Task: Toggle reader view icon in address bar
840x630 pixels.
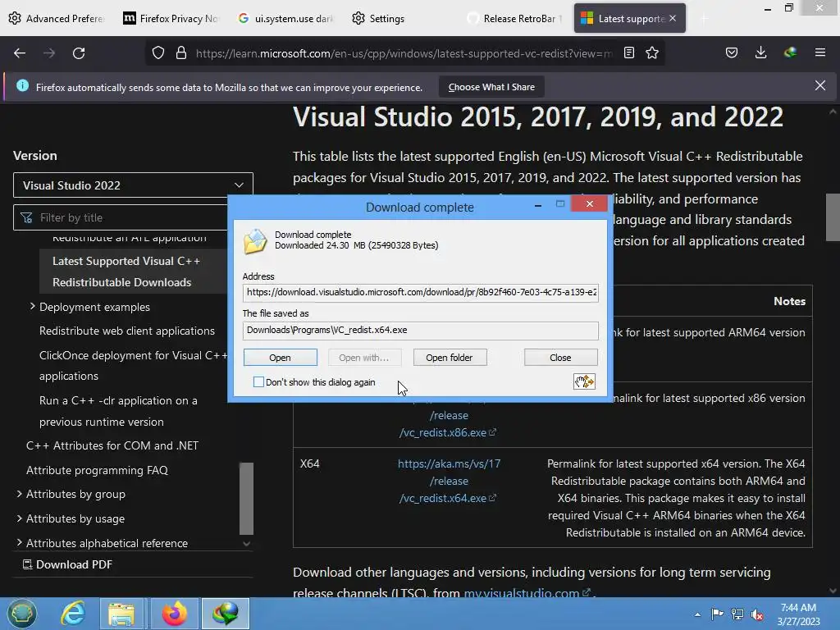Action: coord(629,53)
